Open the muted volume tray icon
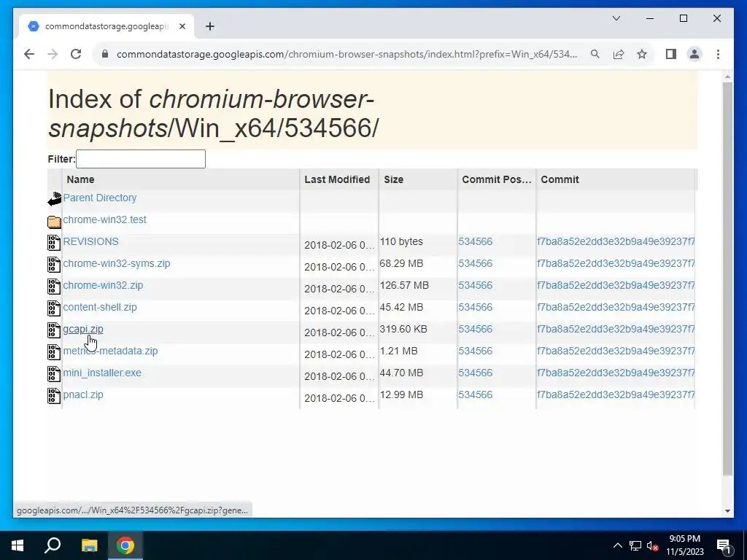Screen dimensions: 747x560 (653, 545)
